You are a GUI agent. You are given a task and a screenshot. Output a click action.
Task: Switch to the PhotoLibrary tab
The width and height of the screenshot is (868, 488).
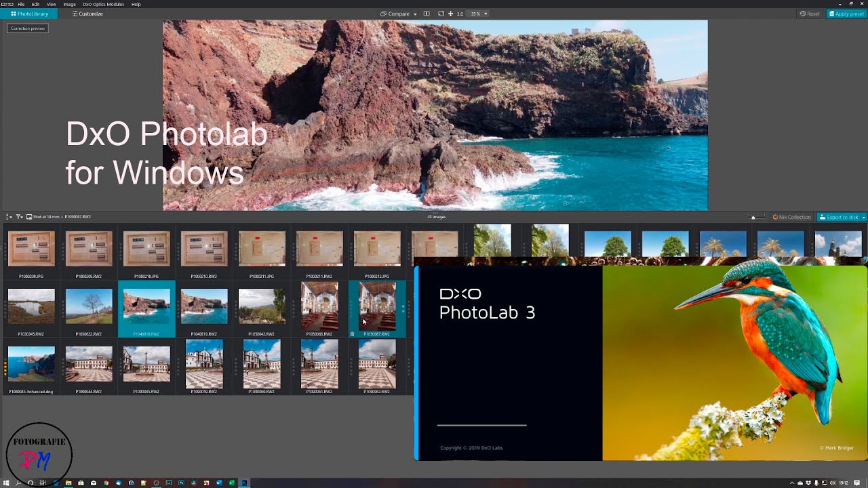(x=30, y=14)
